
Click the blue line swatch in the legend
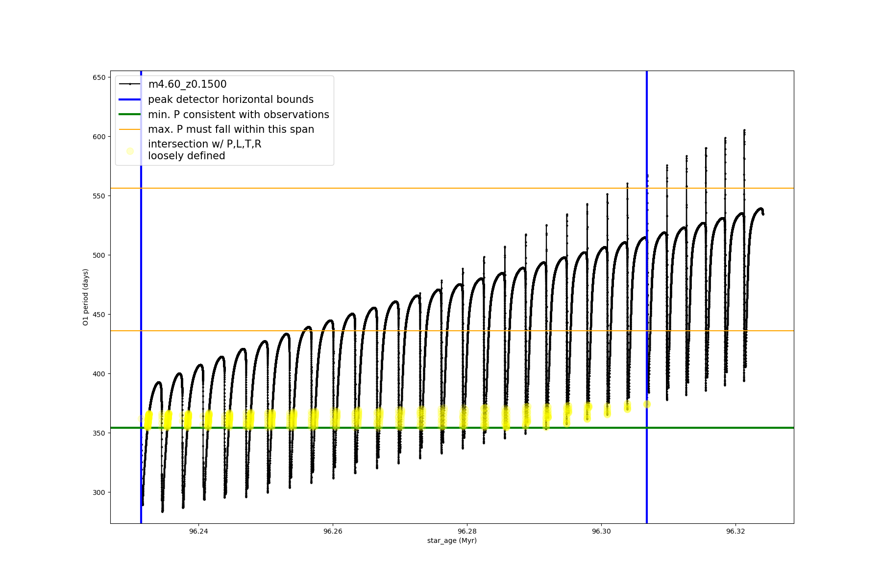(130, 99)
